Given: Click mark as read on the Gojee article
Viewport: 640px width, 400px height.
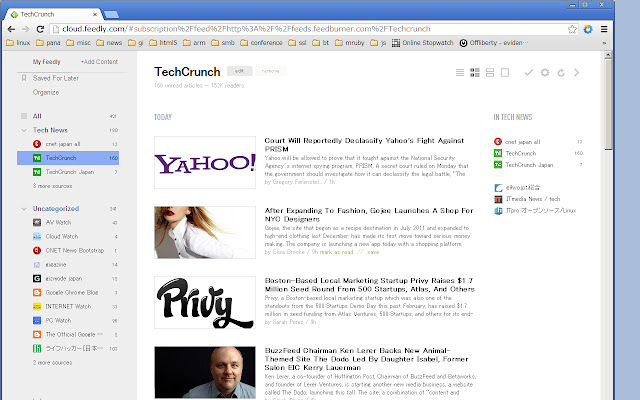Looking at the screenshot, I should [336, 252].
